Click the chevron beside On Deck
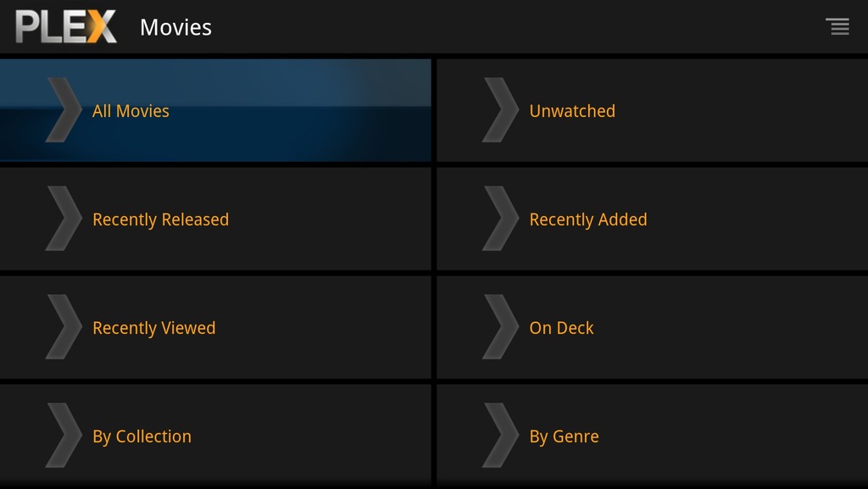Screen dimensions: 868x489 click(x=500, y=327)
